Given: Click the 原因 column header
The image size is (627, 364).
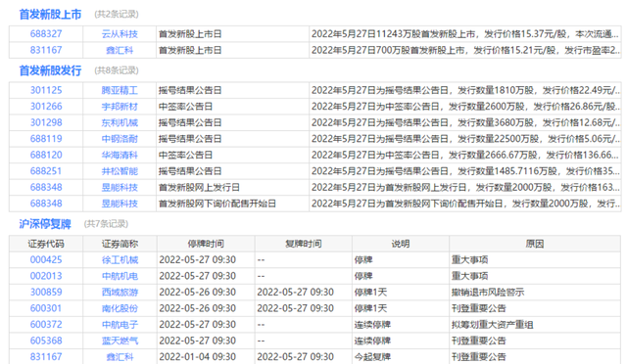Looking at the screenshot, I should pyautogui.click(x=535, y=244).
